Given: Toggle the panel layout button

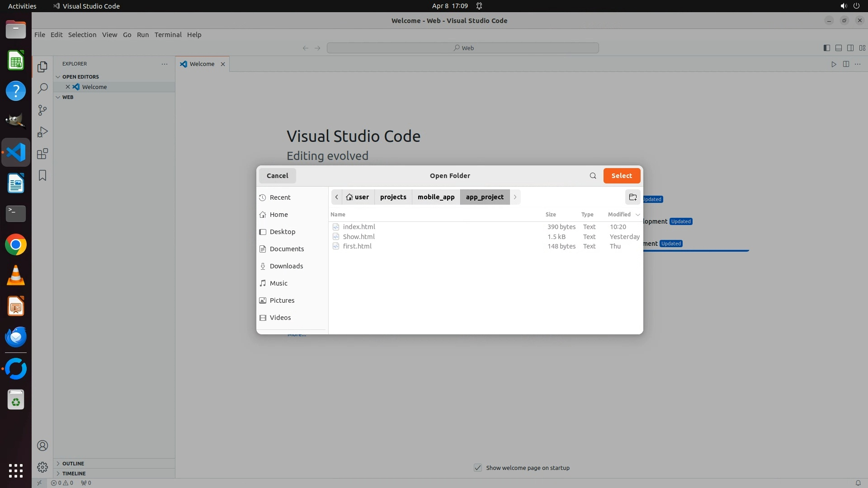Looking at the screenshot, I should [838, 48].
